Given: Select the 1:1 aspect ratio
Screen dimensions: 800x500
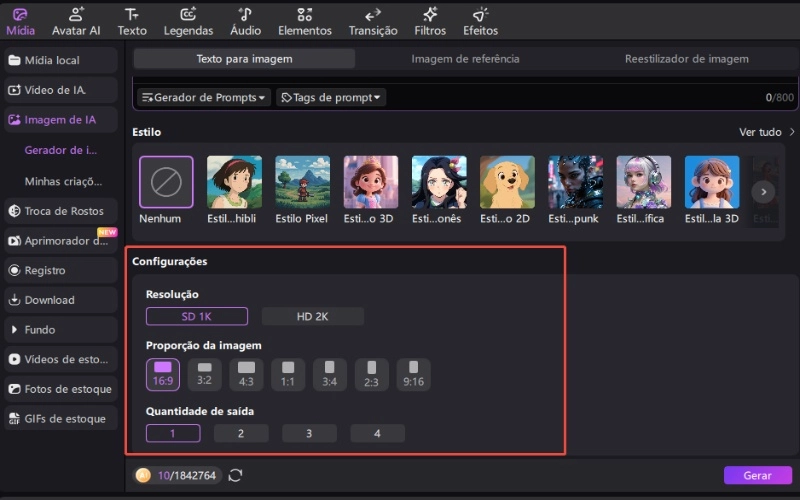Looking at the screenshot, I should pyautogui.click(x=288, y=374).
